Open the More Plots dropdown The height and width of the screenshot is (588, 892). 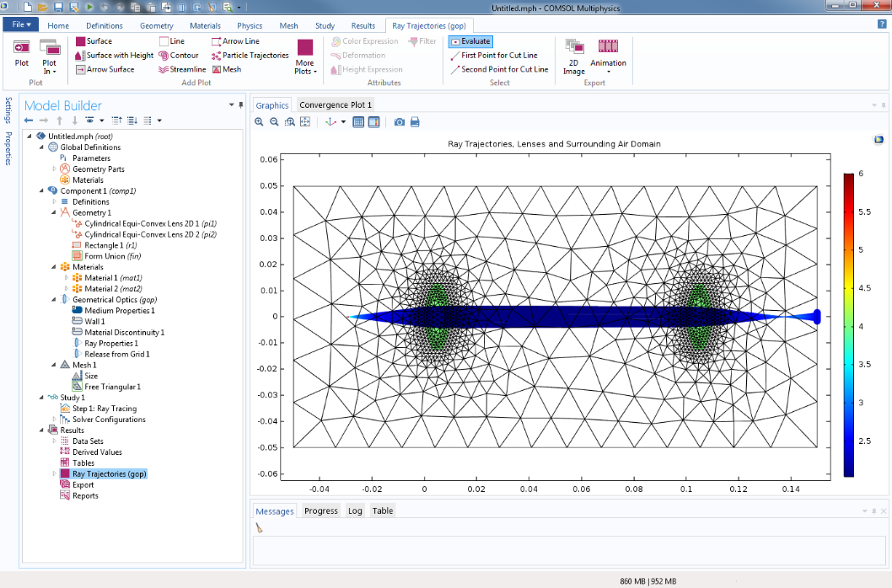(x=305, y=56)
